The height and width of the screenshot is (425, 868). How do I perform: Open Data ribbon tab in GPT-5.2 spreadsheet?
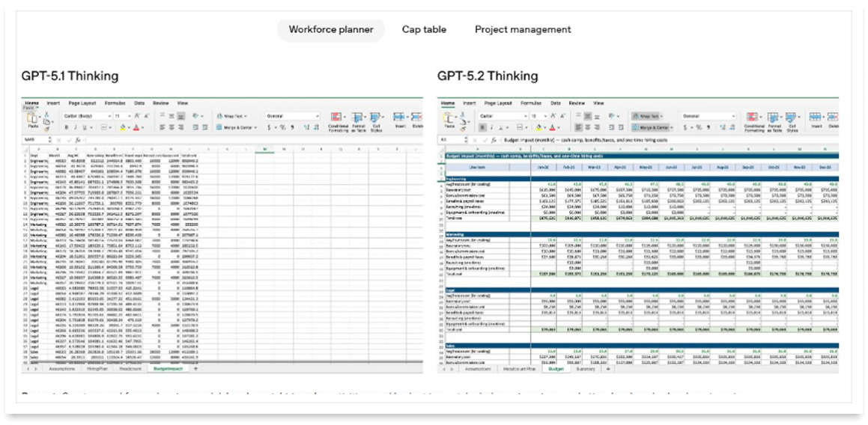click(555, 103)
